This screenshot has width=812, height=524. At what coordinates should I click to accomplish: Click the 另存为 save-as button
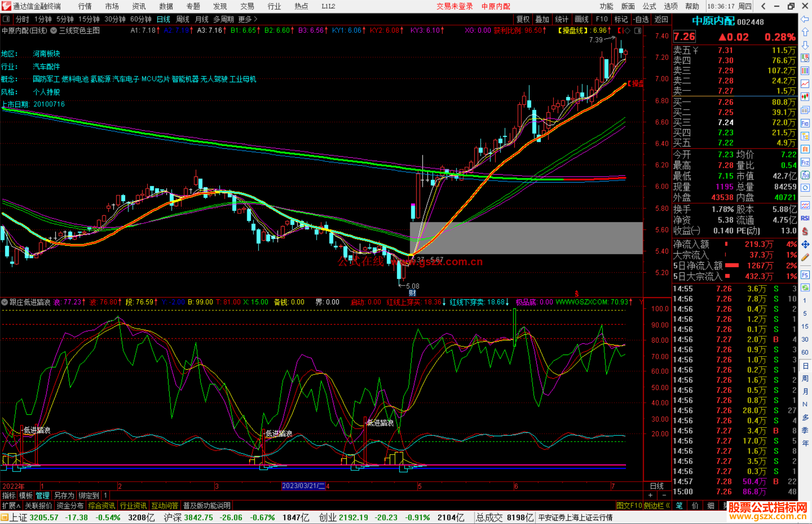click(64, 495)
